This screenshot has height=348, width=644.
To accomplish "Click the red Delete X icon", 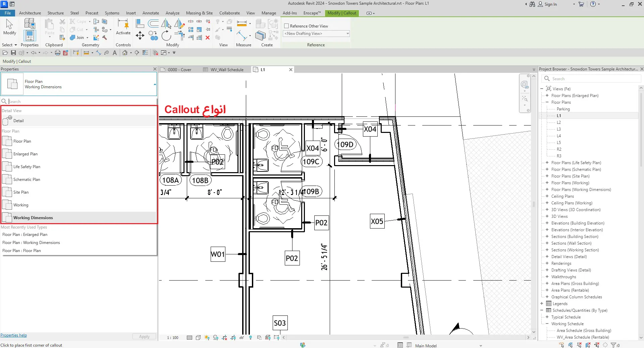I will click(208, 38).
